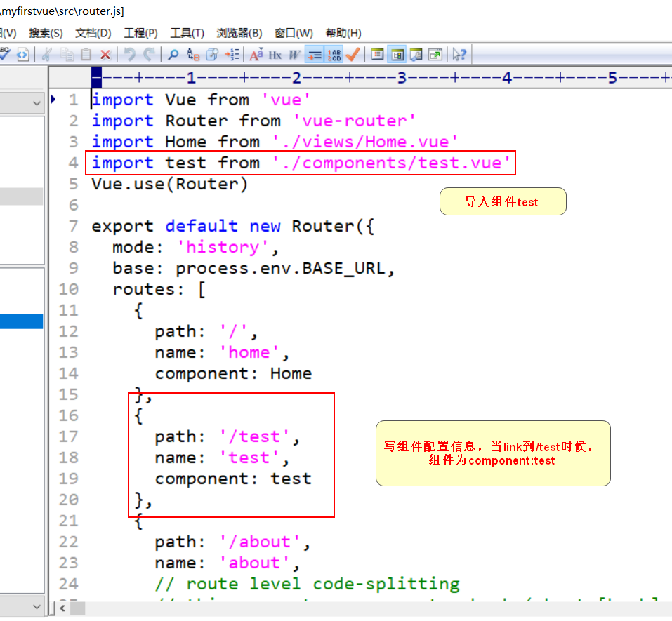Click the Hex Viewer Hx icon
Image resolution: width=672 pixels, height=621 pixels.
coord(275,55)
